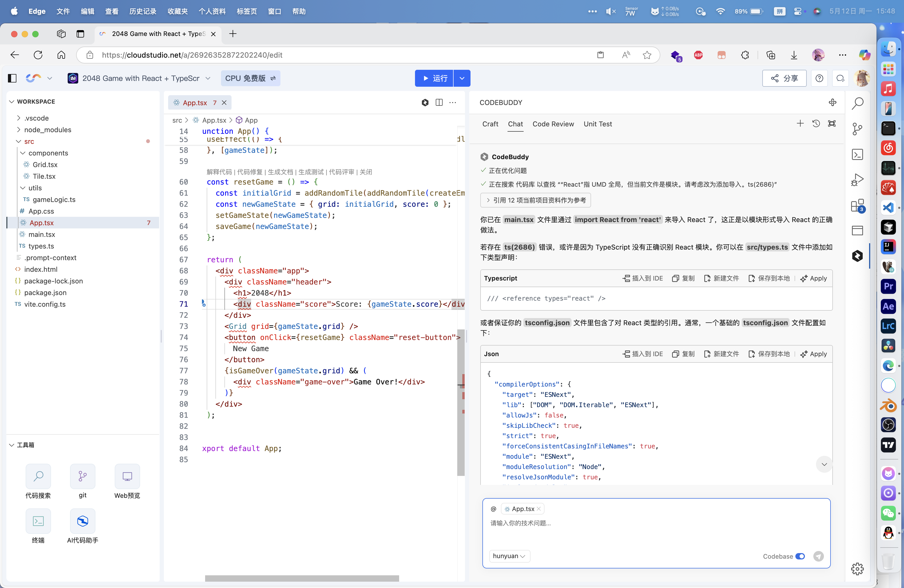The width and height of the screenshot is (904, 588).
Task: Switch to the Code Review tab
Action: [x=553, y=124]
